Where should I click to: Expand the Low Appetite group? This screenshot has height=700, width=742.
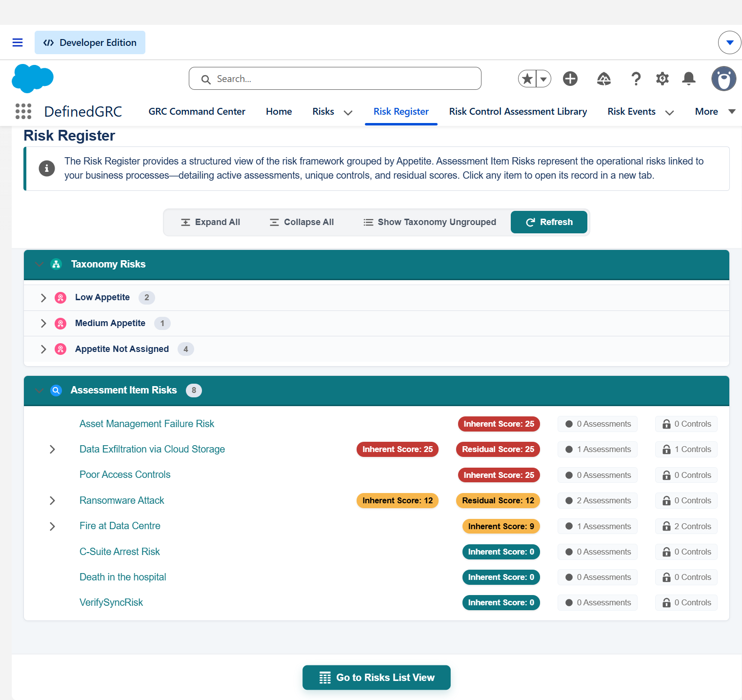coord(43,298)
